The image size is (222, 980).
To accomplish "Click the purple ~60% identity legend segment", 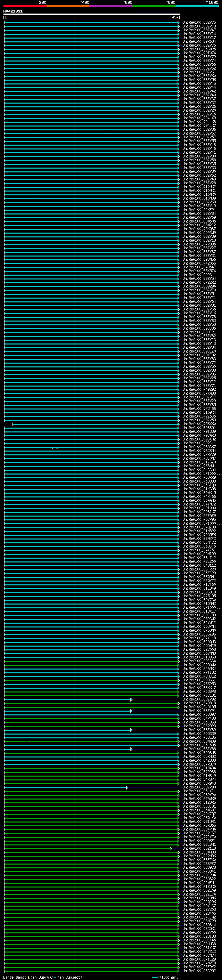I will pos(111,6).
